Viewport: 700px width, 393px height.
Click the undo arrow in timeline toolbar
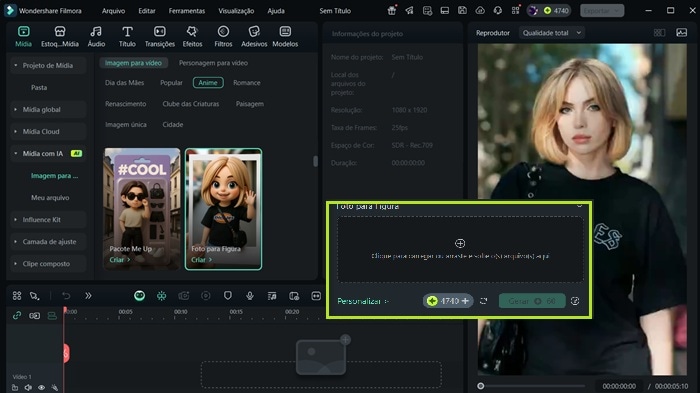tap(66, 296)
